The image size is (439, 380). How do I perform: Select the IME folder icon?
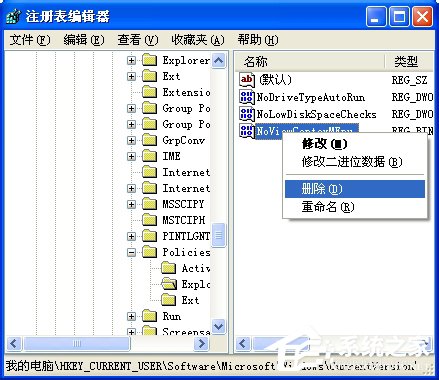[149, 156]
